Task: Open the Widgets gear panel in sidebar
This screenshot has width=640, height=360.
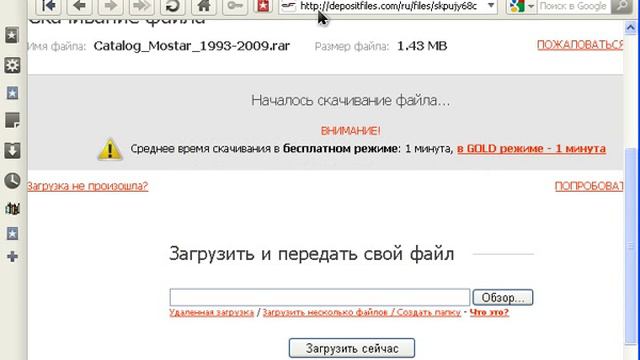Action: pos(12,65)
